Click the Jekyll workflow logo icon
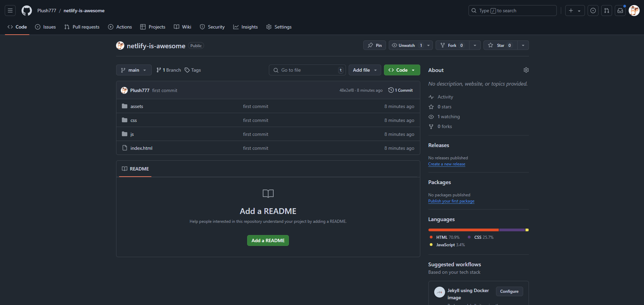This screenshot has height=305, width=644. 439,292
